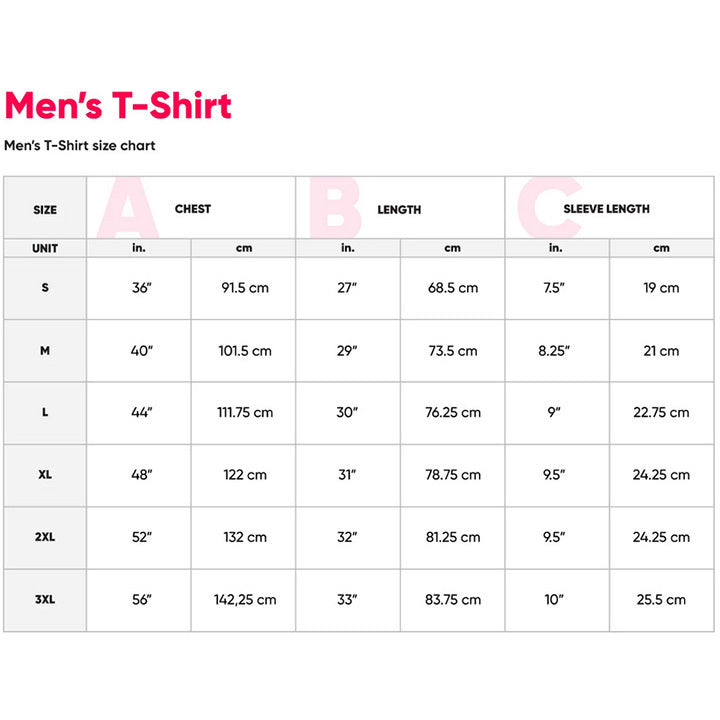The height and width of the screenshot is (720, 720).
Task: Click the SIZE header cell
Action: [x=45, y=210]
